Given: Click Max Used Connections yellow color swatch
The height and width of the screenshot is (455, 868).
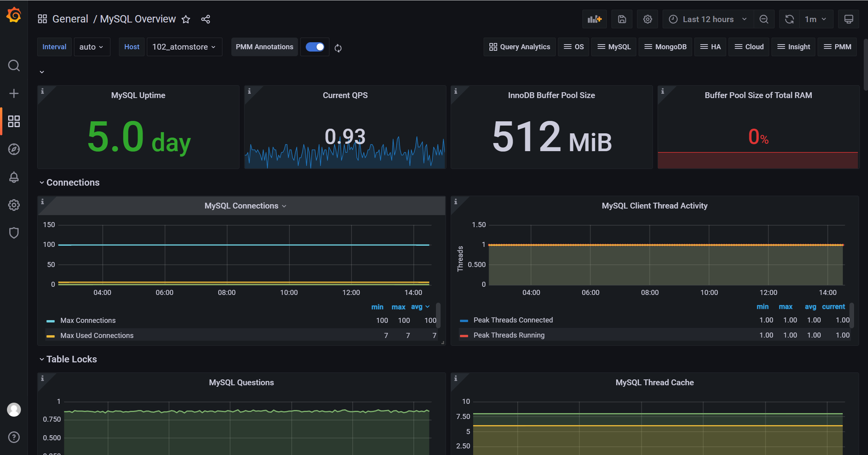Looking at the screenshot, I should coord(50,336).
